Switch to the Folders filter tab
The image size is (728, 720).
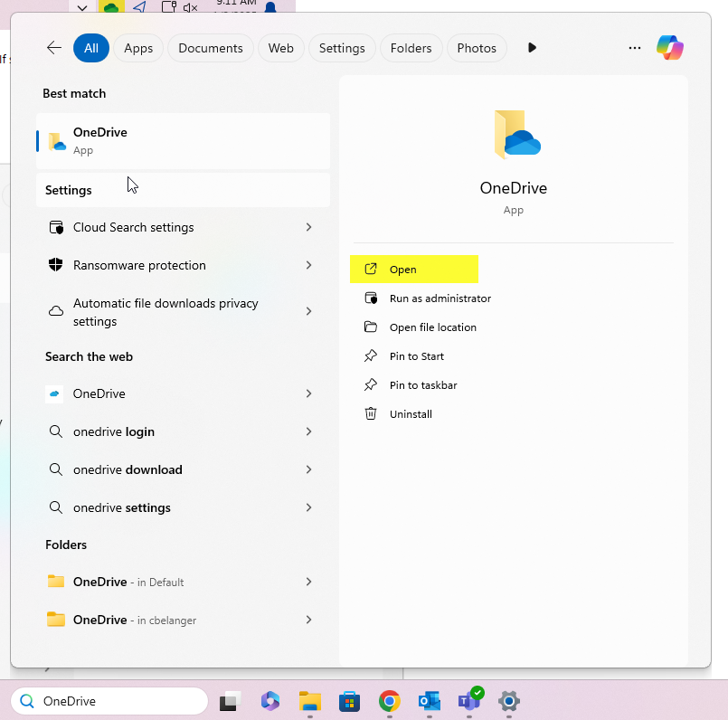[411, 48]
